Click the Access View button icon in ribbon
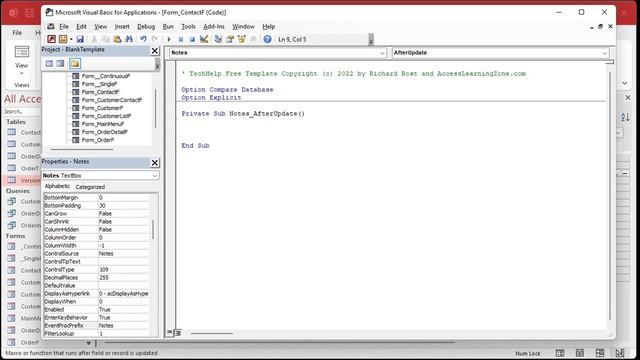This screenshot has height=360, width=640. (22, 52)
